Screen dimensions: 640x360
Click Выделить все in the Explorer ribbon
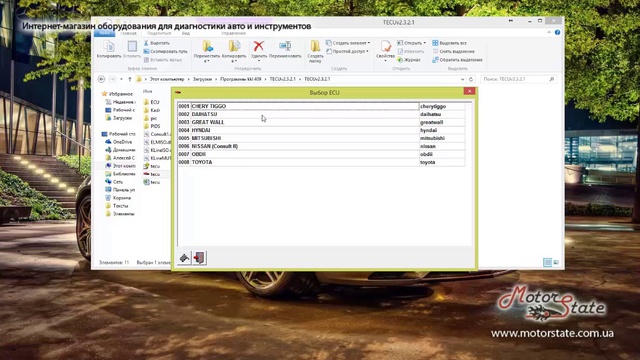(x=449, y=43)
